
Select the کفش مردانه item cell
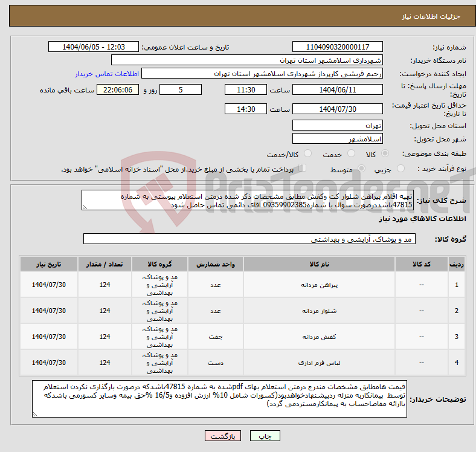(319, 337)
